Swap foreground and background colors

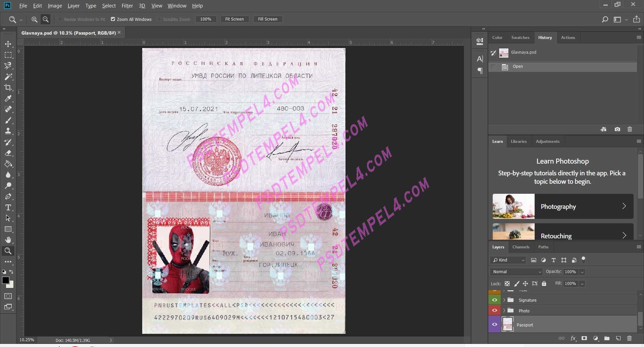(x=11, y=272)
